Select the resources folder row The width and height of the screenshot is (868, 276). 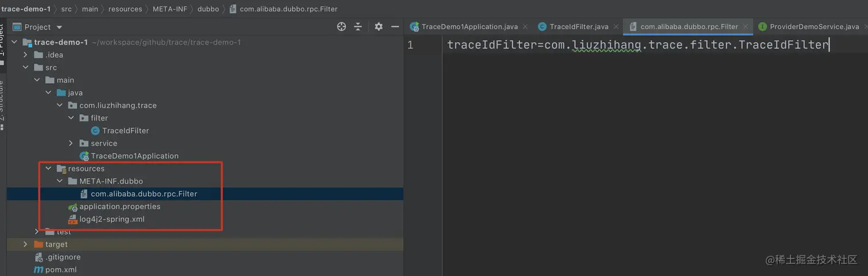(x=205, y=169)
